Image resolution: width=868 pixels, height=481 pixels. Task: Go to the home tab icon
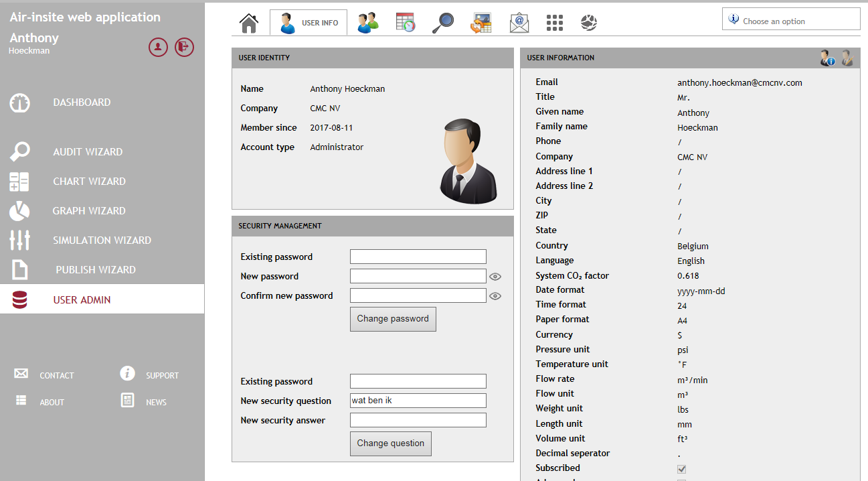coord(249,23)
